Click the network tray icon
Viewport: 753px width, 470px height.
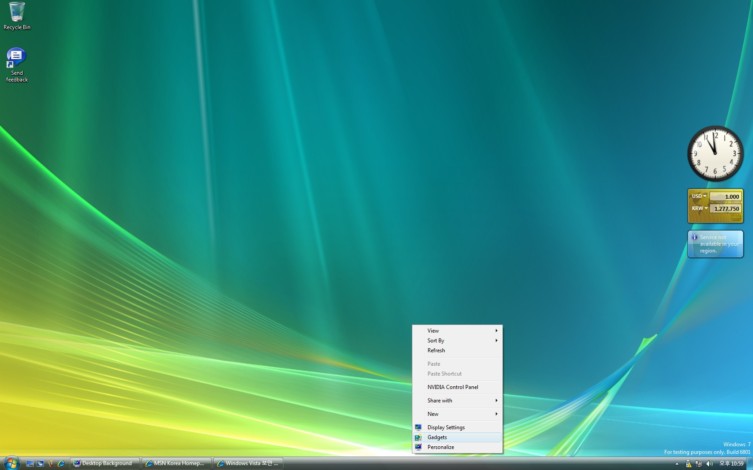tap(699, 464)
